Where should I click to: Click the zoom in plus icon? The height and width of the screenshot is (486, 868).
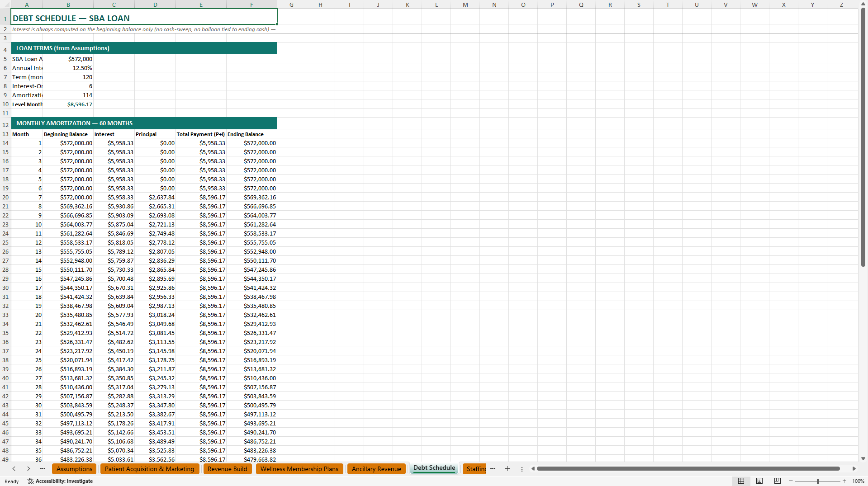(x=844, y=481)
